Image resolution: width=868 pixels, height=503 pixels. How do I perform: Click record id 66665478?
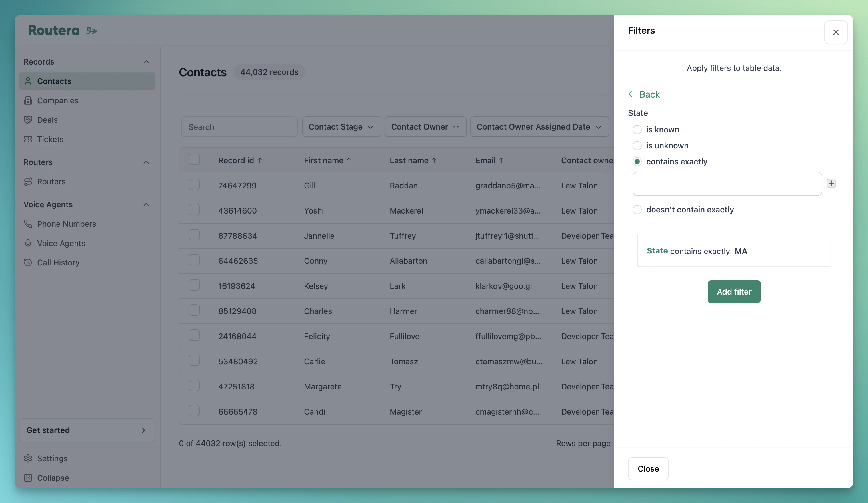(238, 412)
